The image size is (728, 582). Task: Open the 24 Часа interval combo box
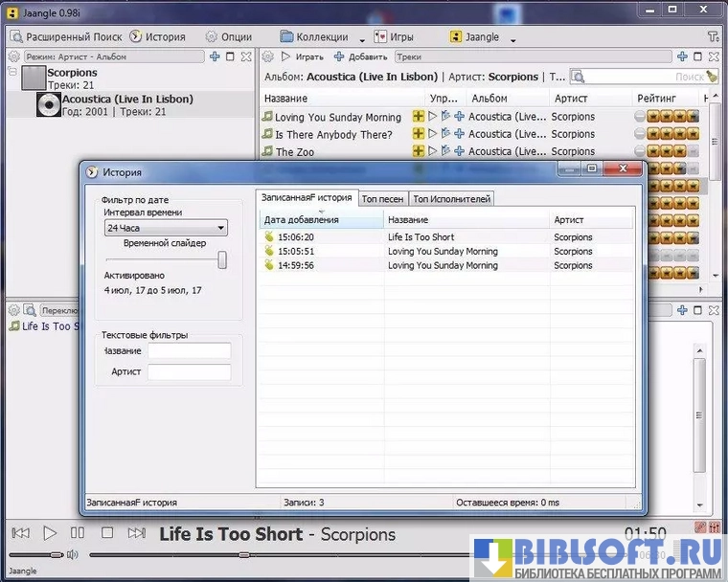coord(166,228)
